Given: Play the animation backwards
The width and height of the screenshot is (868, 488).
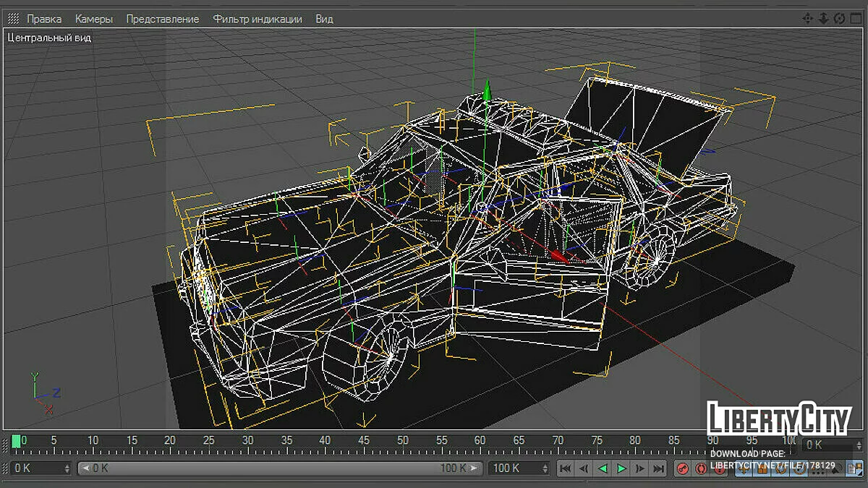Looking at the screenshot, I should 603,468.
